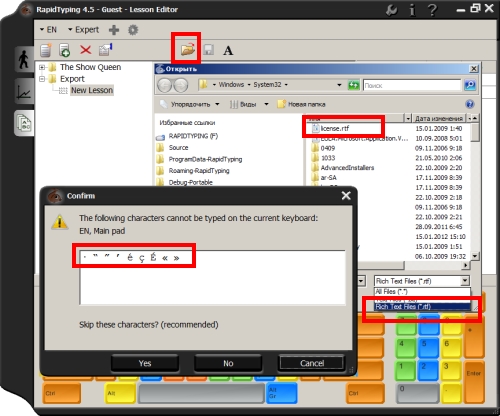Select The Show Queen course

pos(90,67)
